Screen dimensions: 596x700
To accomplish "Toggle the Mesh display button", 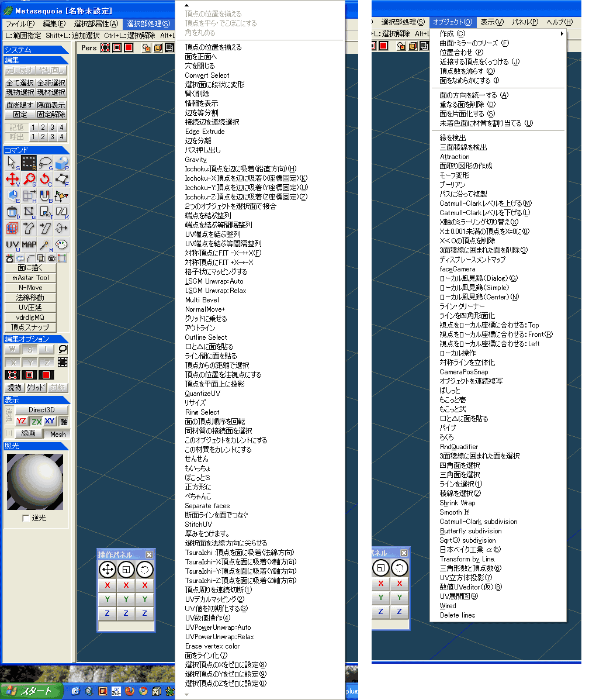I will pyautogui.click(x=58, y=434).
